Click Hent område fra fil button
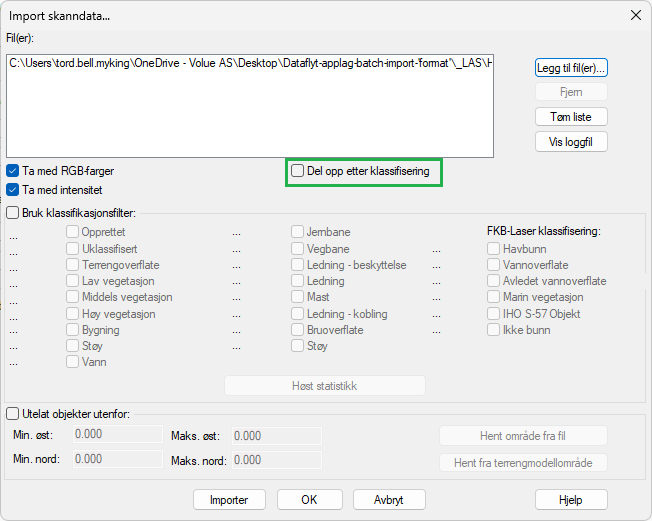The image size is (652, 521). pyautogui.click(x=523, y=435)
